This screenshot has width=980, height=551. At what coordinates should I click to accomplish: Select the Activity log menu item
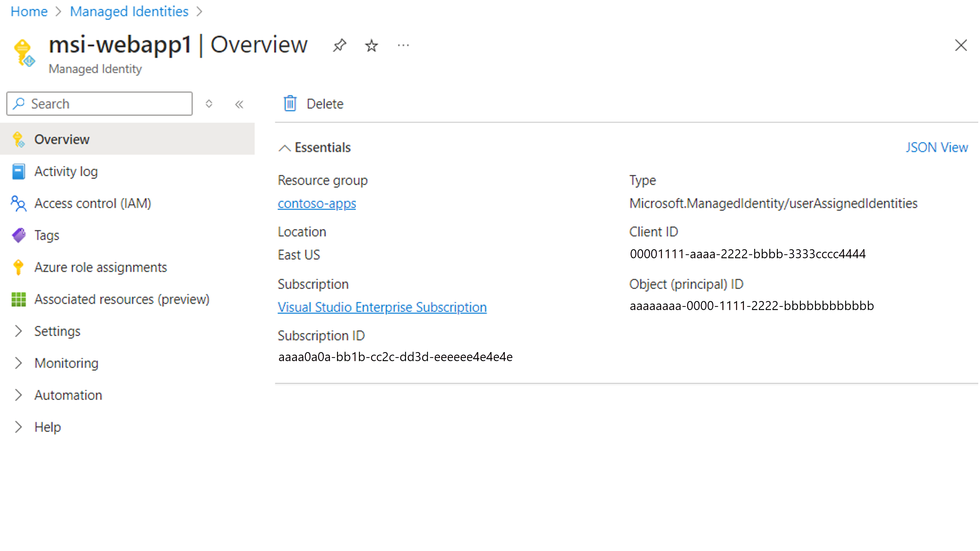click(x=67, y=171)
